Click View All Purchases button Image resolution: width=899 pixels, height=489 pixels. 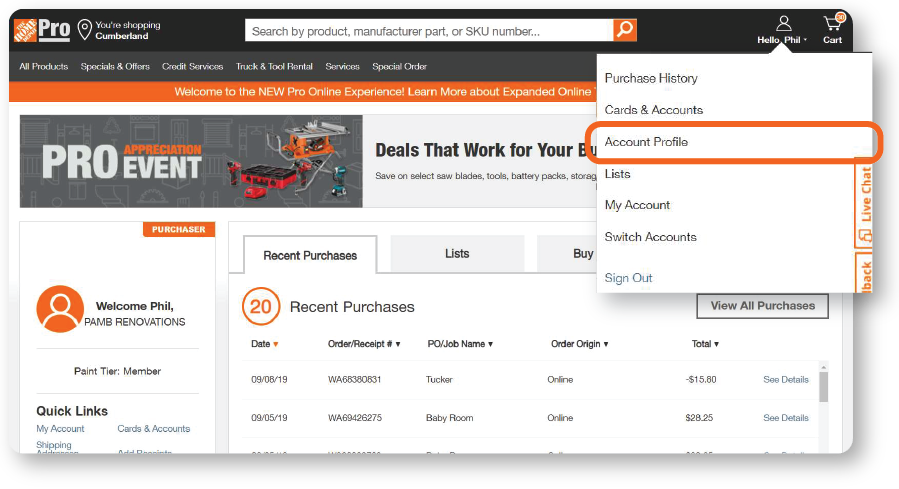762,306
